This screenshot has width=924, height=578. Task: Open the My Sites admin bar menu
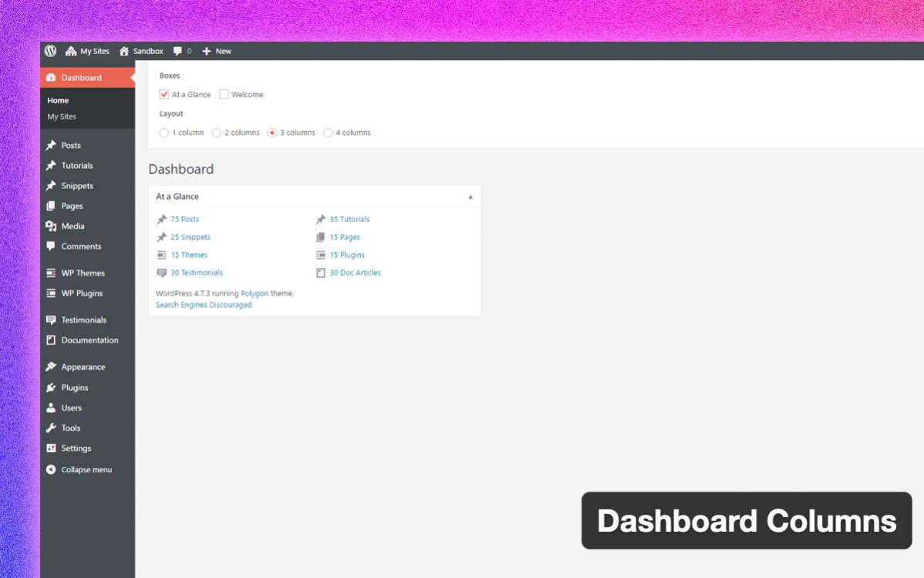point(87,51)
